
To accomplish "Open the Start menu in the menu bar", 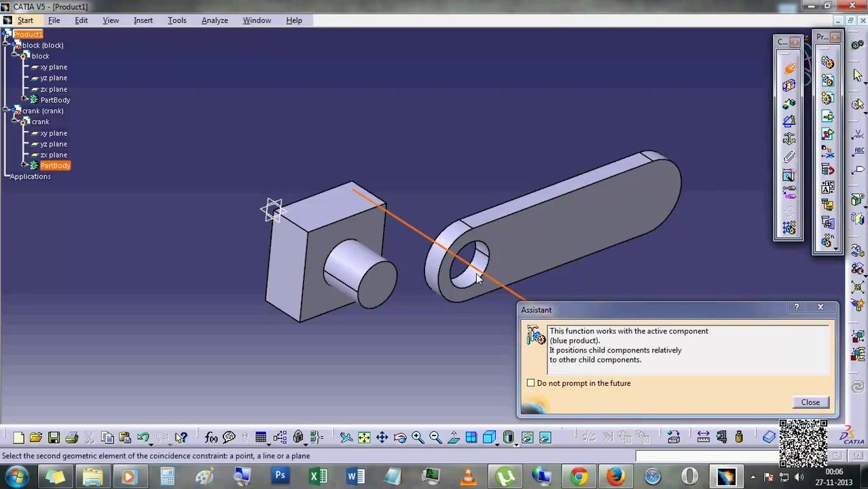I will 25,20.
